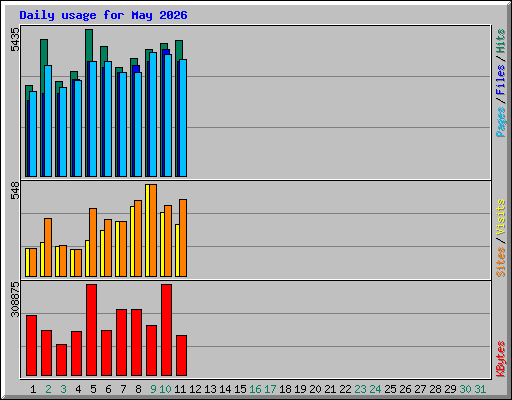
Task: Click day 23 on the date axis
Action: (360, 389)
